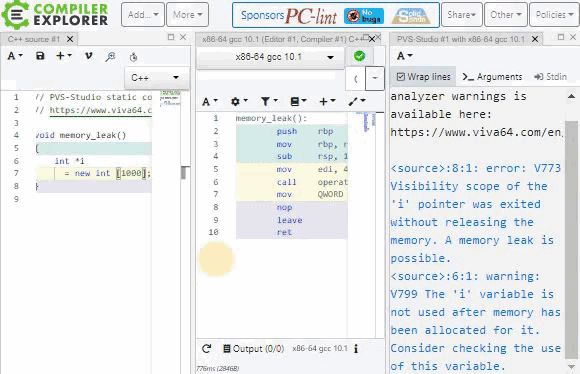580x374 pixels.
Task: Close the C++ source #1 tab
Action: (70, 39)
